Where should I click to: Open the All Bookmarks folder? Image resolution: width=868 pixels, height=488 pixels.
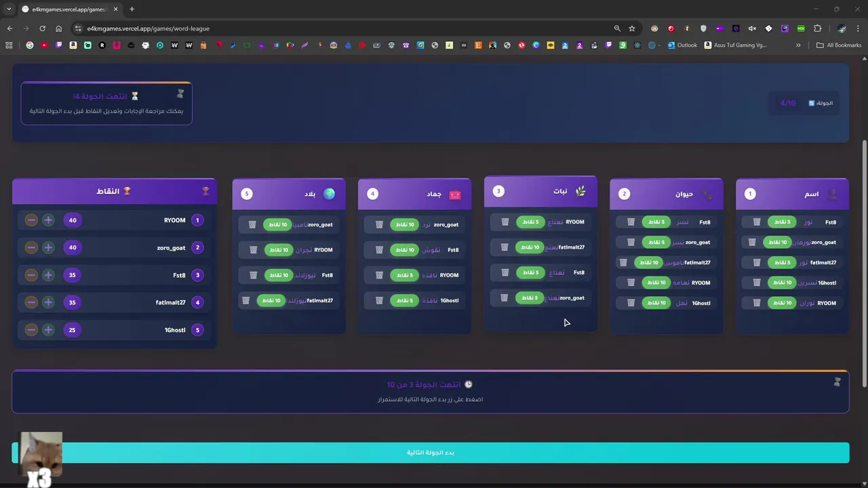point(839,45)
